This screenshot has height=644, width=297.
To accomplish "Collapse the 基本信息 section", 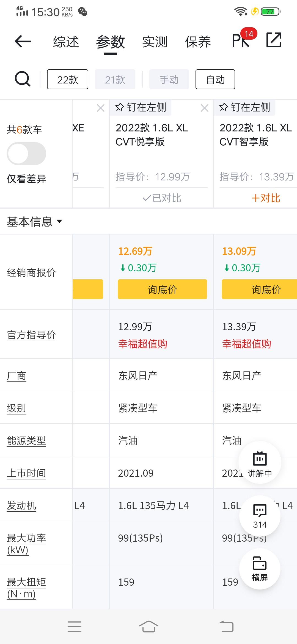I will [34, 221].
